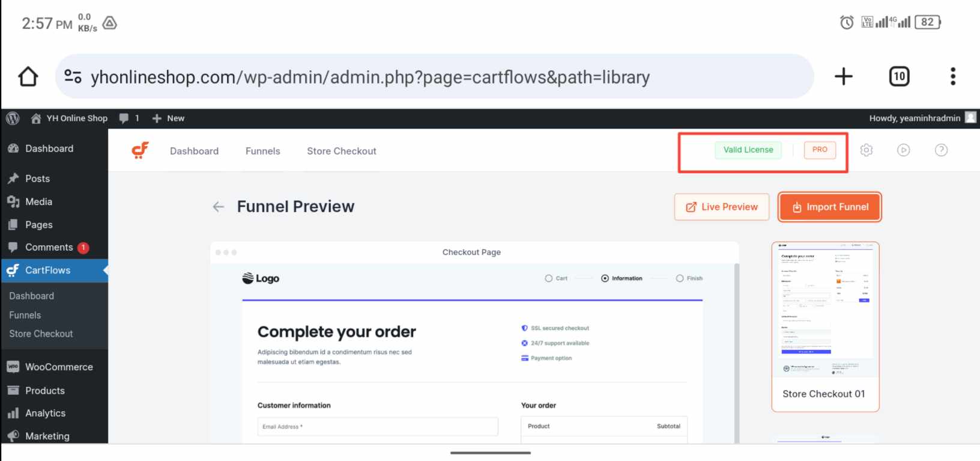Screen dimensions: 980x461
Task: Open CartFlows submenu Store Checkout
Action: coord(41,334)
